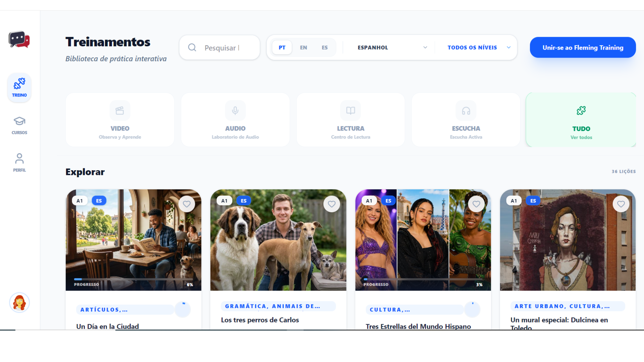Select the Tudo puzzle icon

point(581,111)
